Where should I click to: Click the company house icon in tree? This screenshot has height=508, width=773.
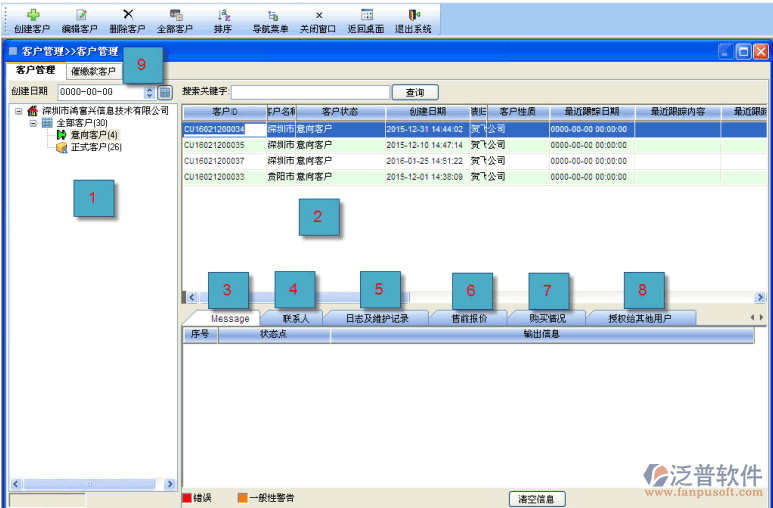pos(33,110)
